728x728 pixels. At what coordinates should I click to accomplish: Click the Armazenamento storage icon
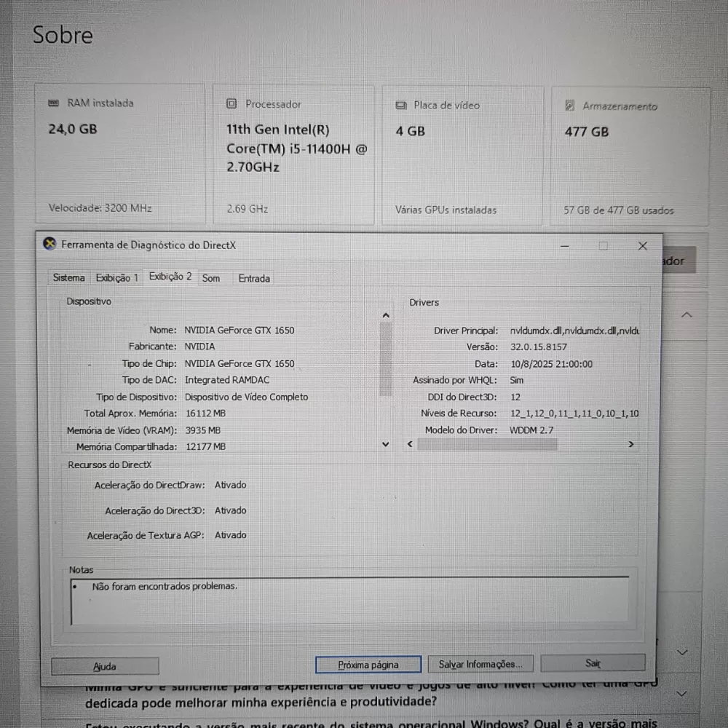click(570, 106)
